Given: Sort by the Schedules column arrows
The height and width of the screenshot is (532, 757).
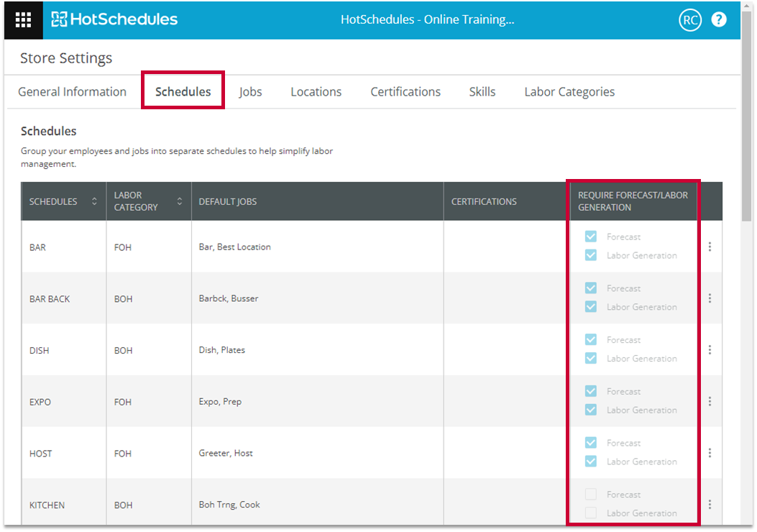Looking at the screenshot, I should click(x=94, y=202).
